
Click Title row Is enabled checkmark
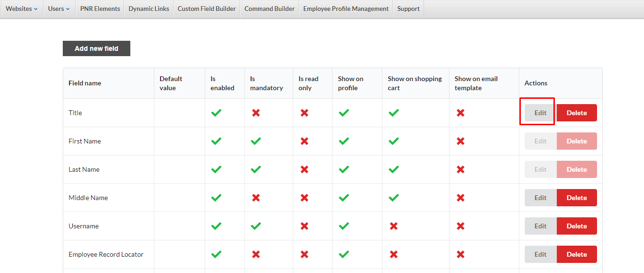(x=217, y=113)
